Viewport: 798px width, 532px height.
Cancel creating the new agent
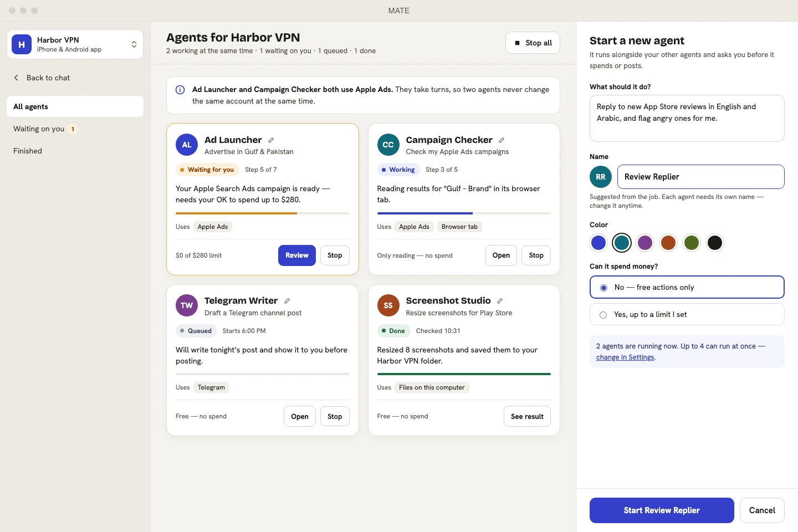click(762, 510)
